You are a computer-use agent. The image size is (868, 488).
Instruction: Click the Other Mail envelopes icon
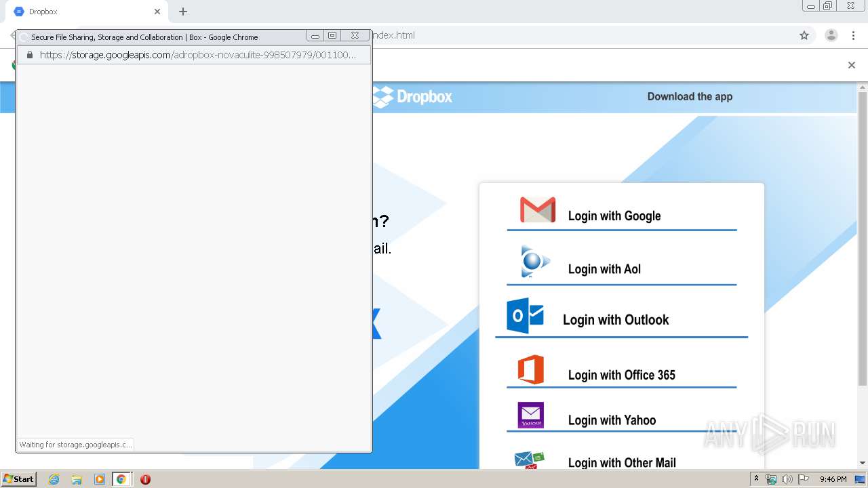coord(530,460)
